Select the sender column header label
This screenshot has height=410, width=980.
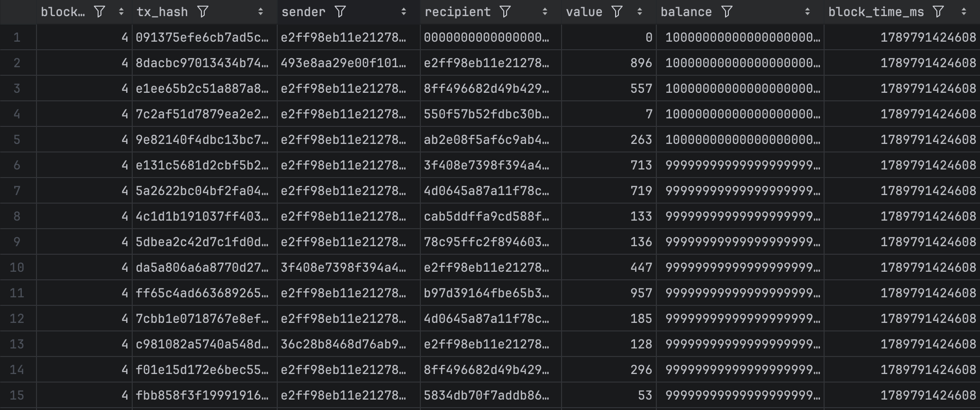coord(303,12)
